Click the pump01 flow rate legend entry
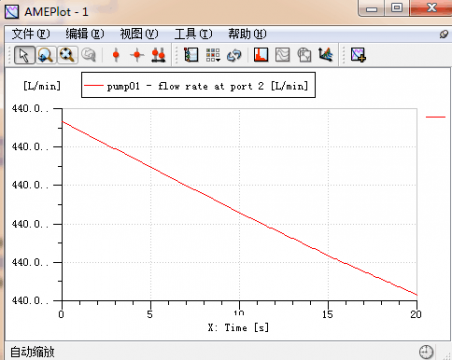Viewport: 452px width, 360px height. [x=198, y=86]
